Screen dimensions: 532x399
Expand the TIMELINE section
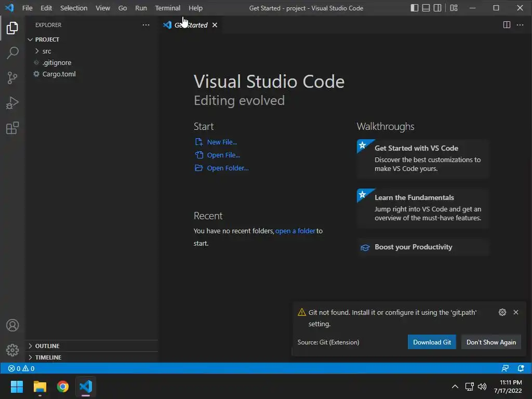tap(91, 357)
